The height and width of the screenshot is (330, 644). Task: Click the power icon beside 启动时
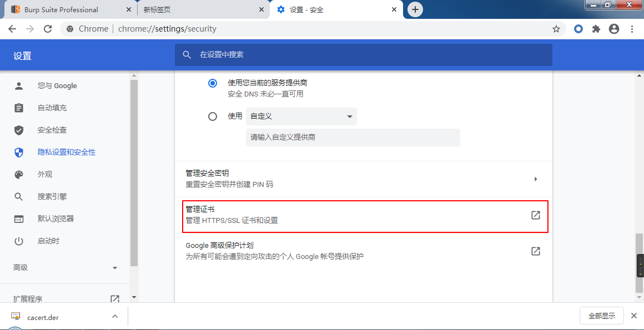19,241
